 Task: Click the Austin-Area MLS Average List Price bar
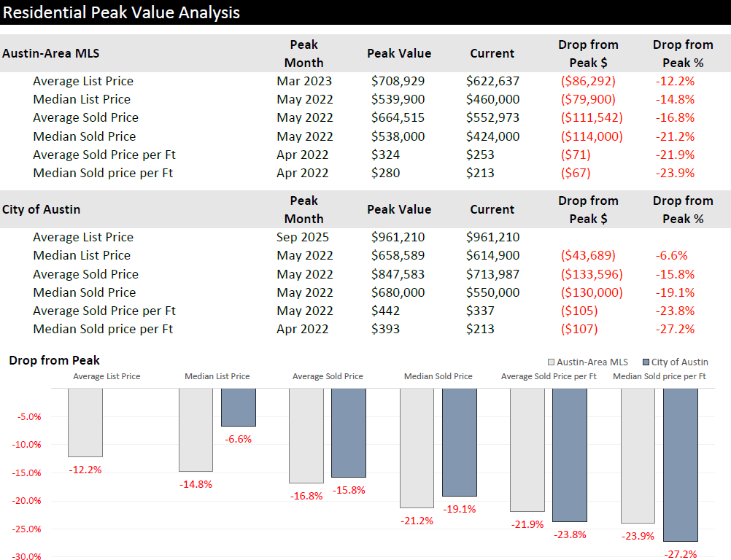pos(85,422)
